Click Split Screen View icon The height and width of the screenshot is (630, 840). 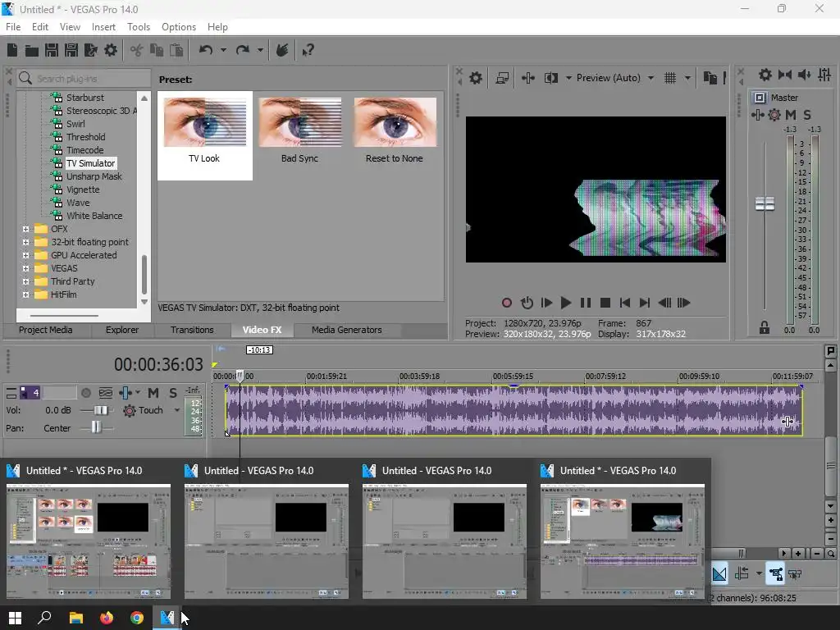[x=550, y=78]
